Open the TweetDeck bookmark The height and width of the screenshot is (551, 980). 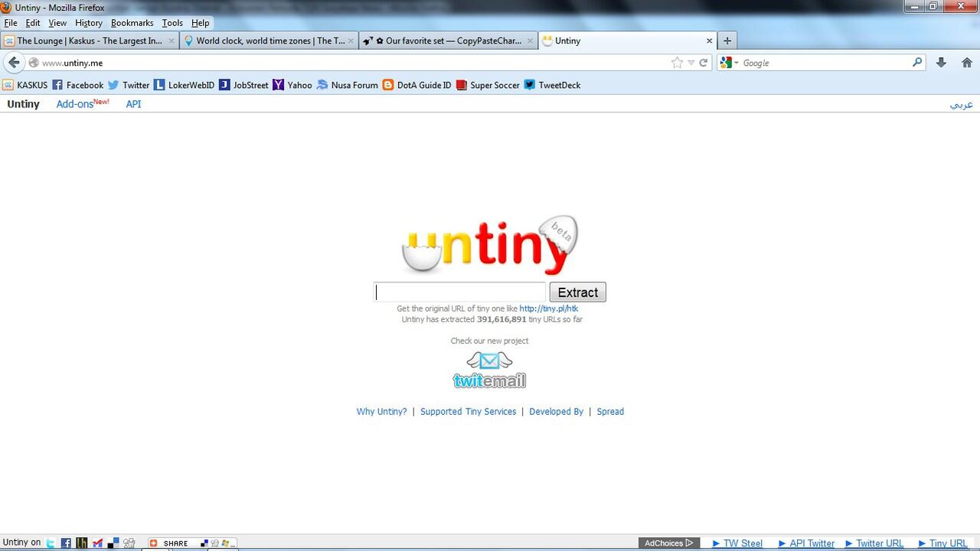click(x=553, y=85)
